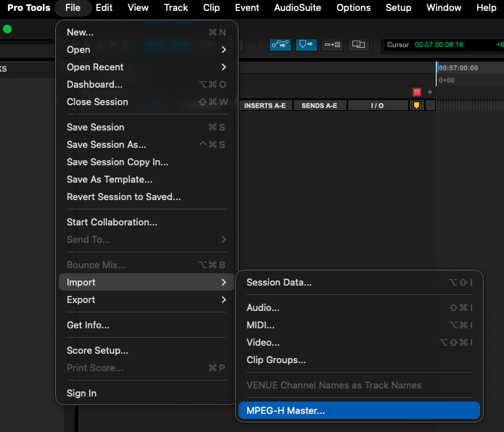This screenshot has width=504, height=432.
Task: Select Clip Groups... import option
Action: click(x=360, y=360)
